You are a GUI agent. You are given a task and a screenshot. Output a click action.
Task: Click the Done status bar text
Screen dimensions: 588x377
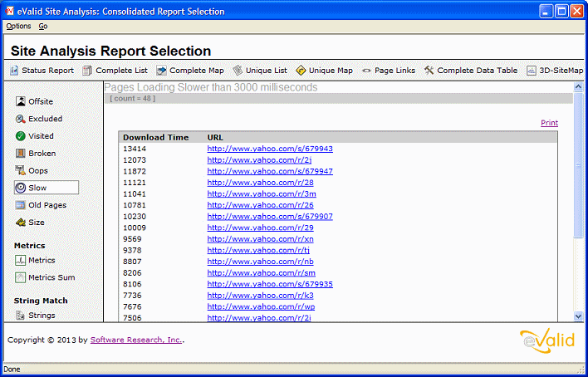click(12, 370)
